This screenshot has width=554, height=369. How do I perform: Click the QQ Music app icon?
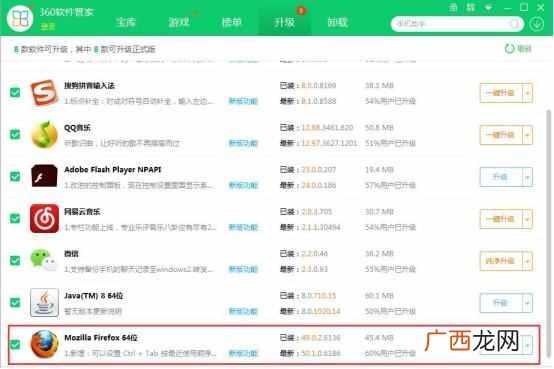pyautogui.click(x=44, y=135)
